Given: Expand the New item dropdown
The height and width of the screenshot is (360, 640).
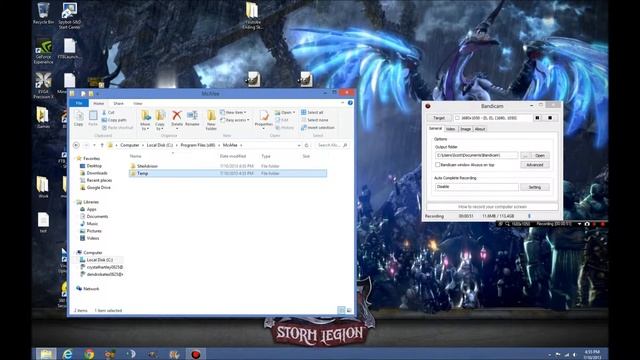Looking at the screenshot, I should click(233, 112).
